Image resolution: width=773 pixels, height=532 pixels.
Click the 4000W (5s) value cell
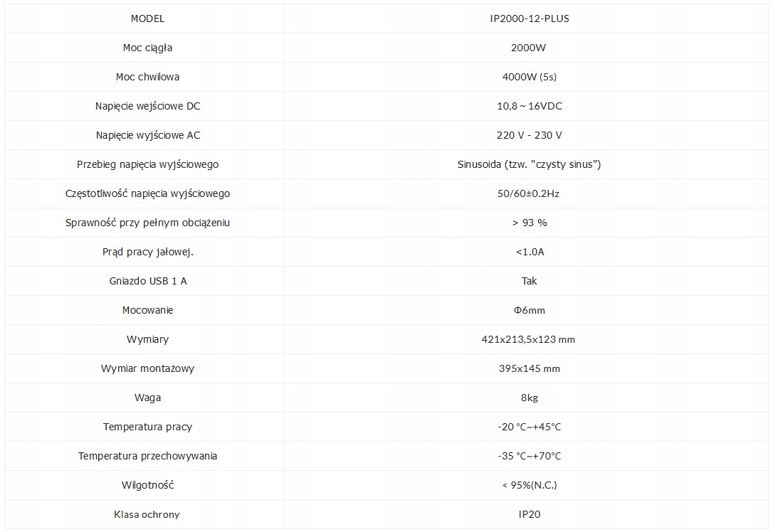[x=529, y=77]
